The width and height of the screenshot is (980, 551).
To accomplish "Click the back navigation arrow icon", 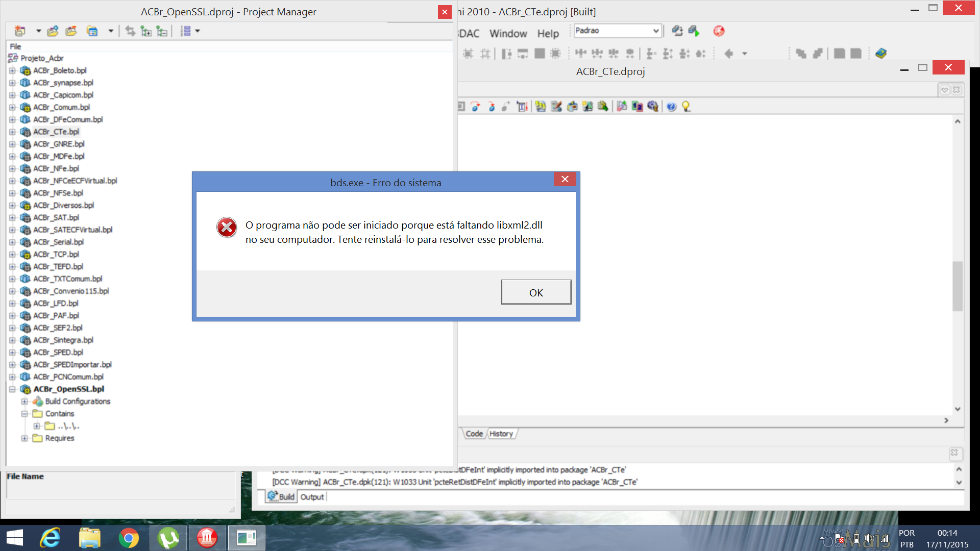I will (729, 53).
